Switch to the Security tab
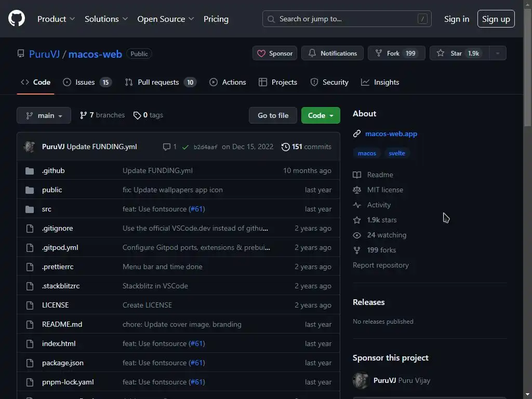Viewport: 532px width, 399px height. pyautogui.click(x=329, y=82)
